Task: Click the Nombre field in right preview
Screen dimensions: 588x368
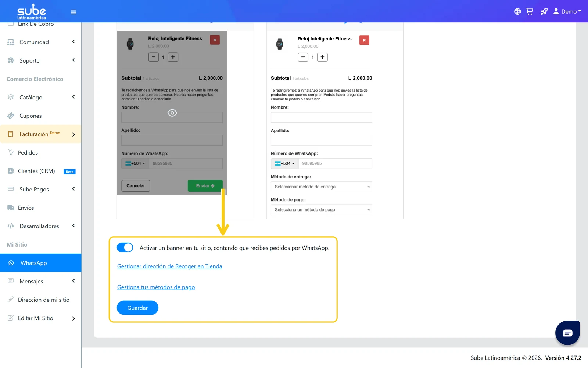Action: pyautogui.click(x=322, y=117)
